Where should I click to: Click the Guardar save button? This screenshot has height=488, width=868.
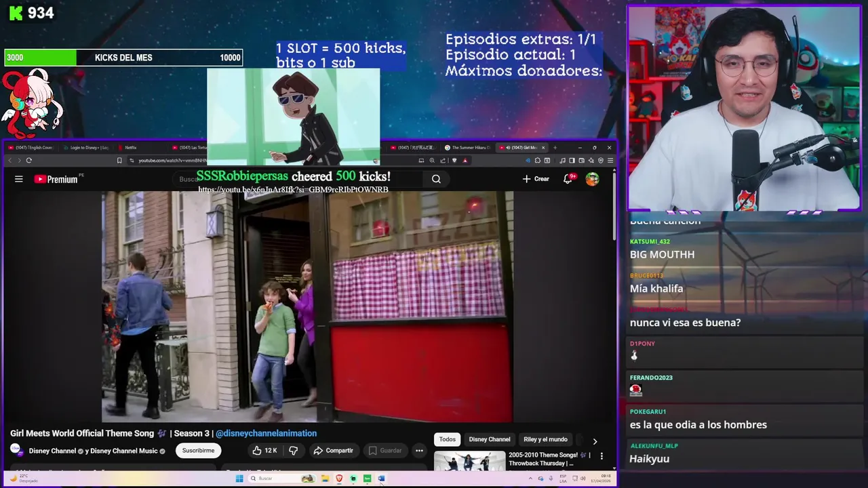coord(384,451)
